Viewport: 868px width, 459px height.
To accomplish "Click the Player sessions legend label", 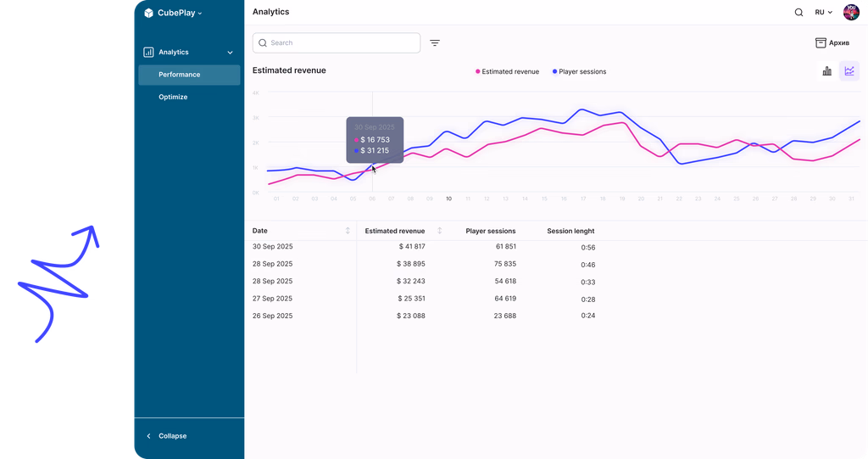I will [x=582, y=71].
